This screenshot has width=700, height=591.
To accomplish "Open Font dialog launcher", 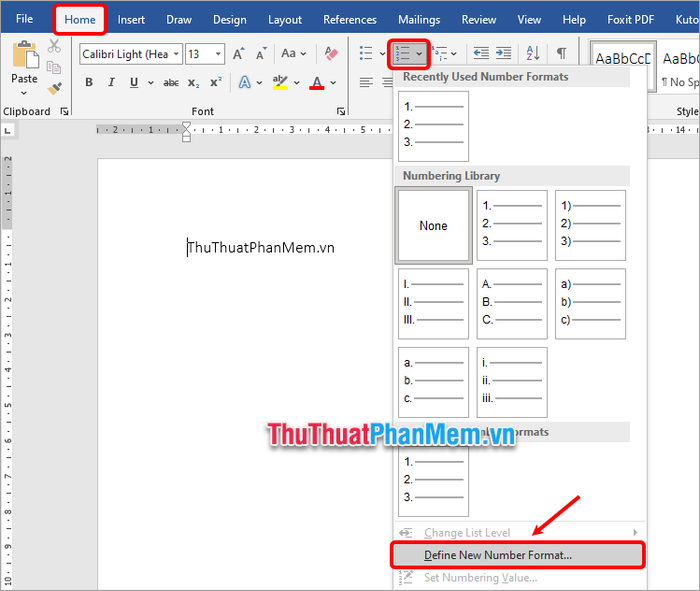I will point(341,112).
